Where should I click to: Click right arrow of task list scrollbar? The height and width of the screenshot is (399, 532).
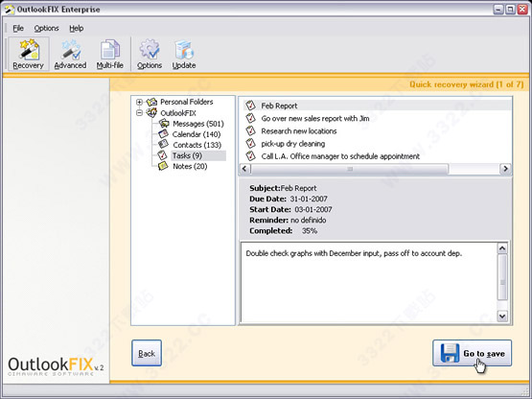tap(505, 169)
